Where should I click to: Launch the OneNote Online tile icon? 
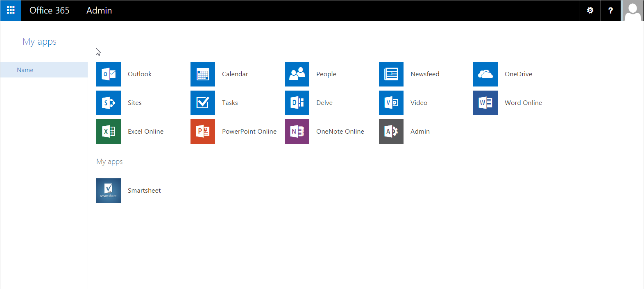point(297,132)
